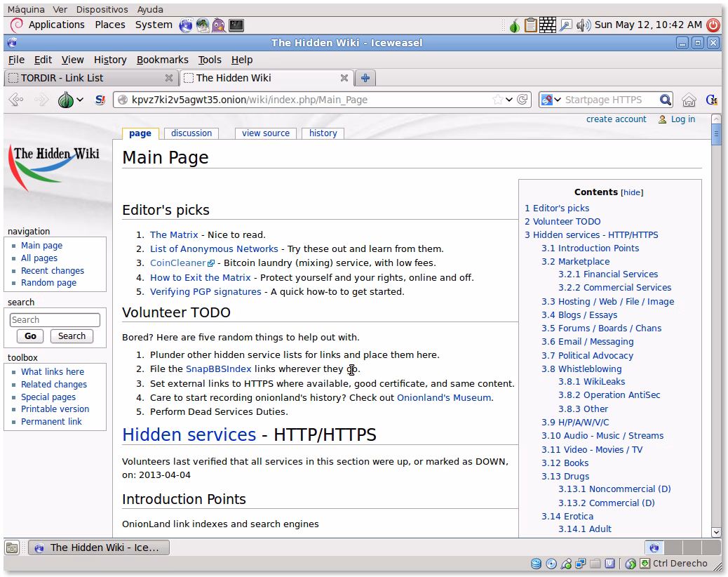Click the wiki sidebar Search input field
The width and height of the screenshot is (728, 577).
(x=55, y=320)
